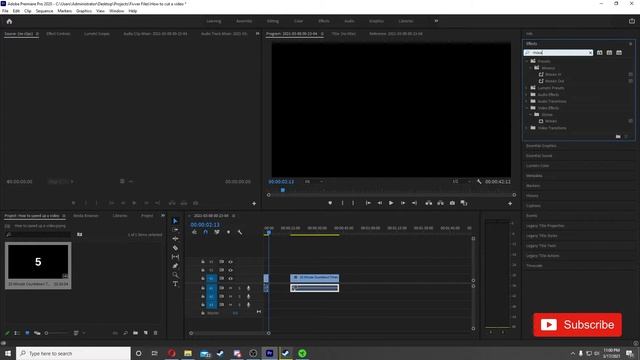The width and height of the screenshot is (640, 360).
Task: Select the Selection tool arrow
Action: coord(176,221)
